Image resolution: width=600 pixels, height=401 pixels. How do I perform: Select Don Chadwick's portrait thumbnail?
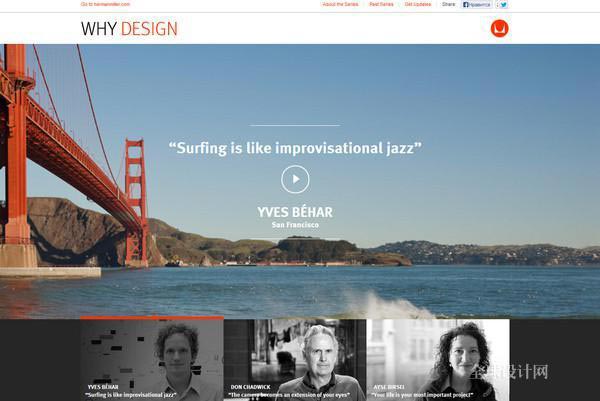tap(295, 360)
